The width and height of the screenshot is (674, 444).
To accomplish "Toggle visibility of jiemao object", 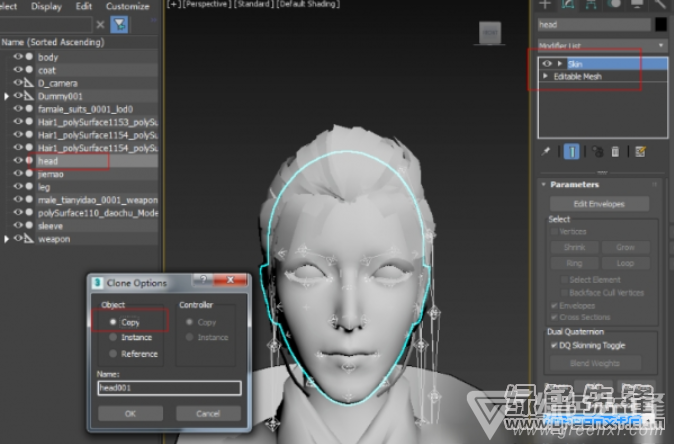I will point(18,173).
